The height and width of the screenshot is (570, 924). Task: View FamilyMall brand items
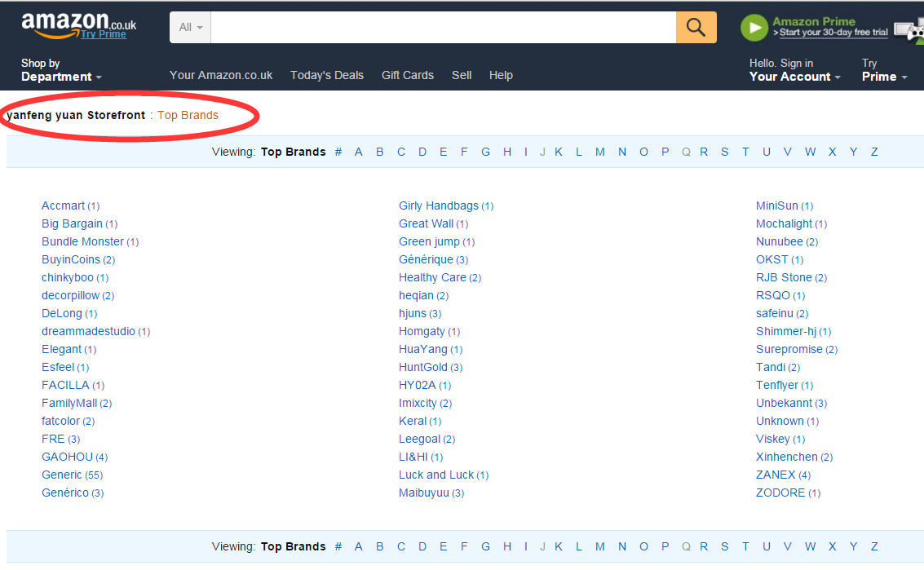click(69, 403)
